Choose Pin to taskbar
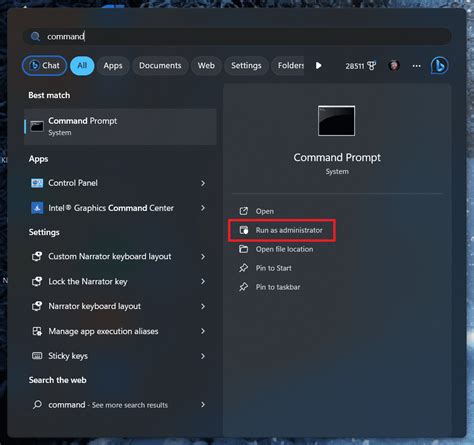 (278, 287)
